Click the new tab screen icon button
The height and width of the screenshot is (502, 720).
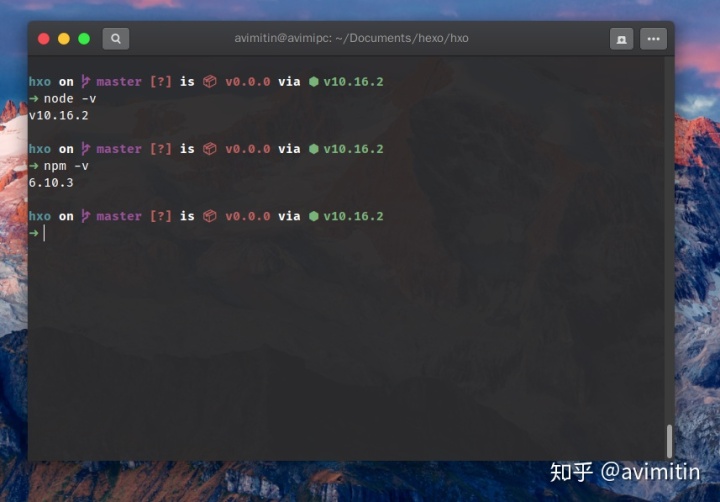tap(621, 39)
